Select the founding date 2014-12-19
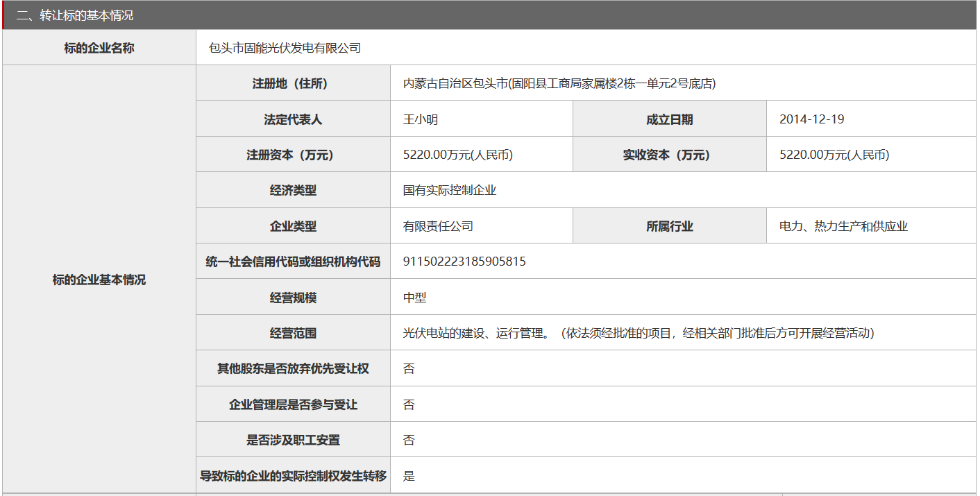 (812, 119)
